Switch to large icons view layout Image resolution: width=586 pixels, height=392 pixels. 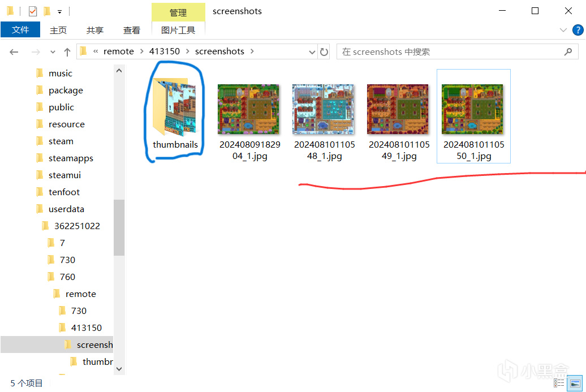(575, 384)
